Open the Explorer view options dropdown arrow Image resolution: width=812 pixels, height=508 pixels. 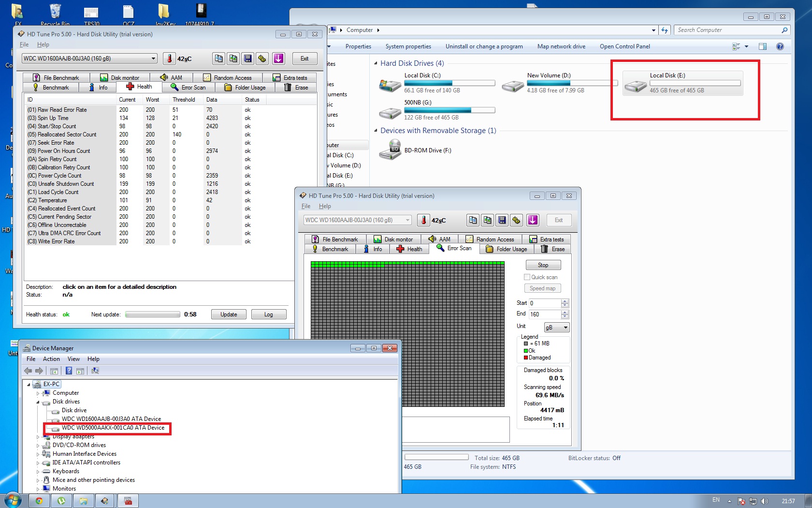747,46
